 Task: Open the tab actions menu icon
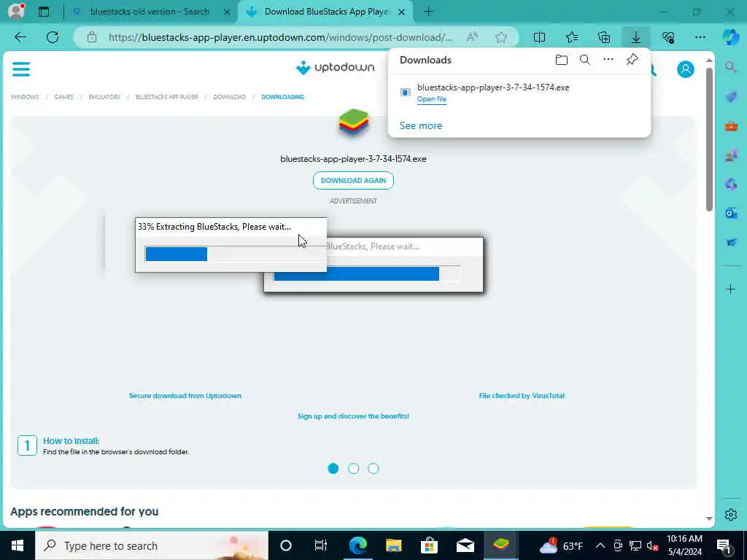(x=44, y=12)
